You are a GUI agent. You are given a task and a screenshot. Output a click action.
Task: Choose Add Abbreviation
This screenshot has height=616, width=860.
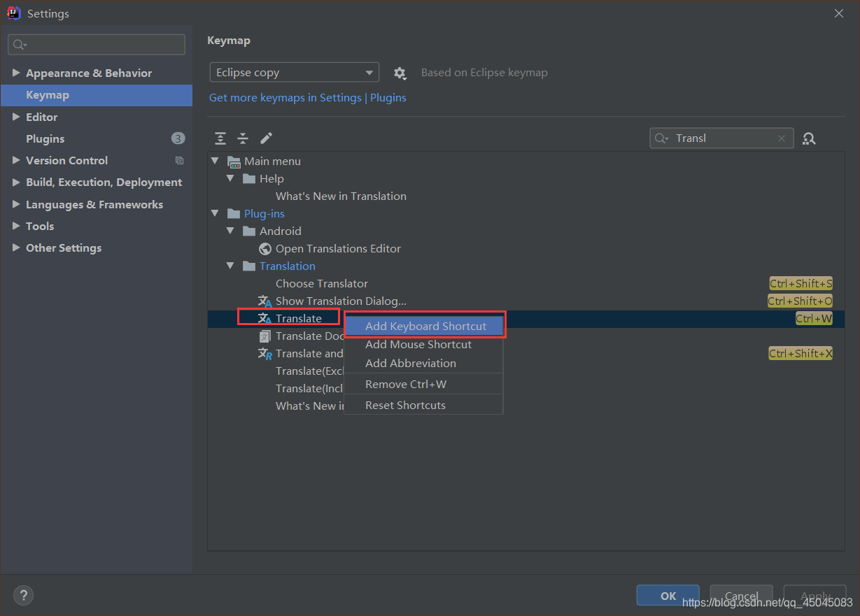pyautogui.click(x=424, y=364)
